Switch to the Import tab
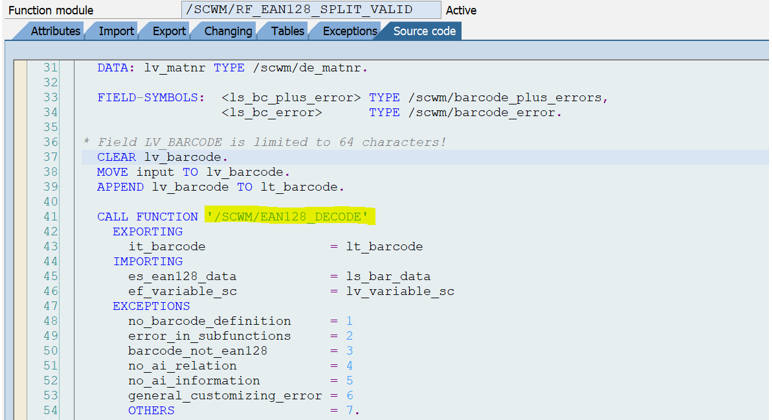 click(116, 31)
